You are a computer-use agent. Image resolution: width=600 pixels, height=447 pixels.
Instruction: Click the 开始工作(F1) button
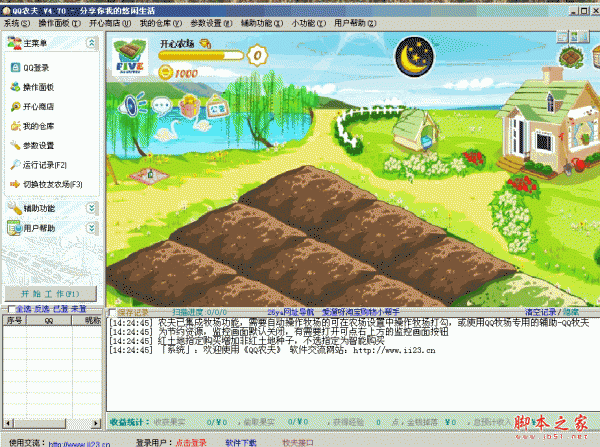tap(51, 294)
